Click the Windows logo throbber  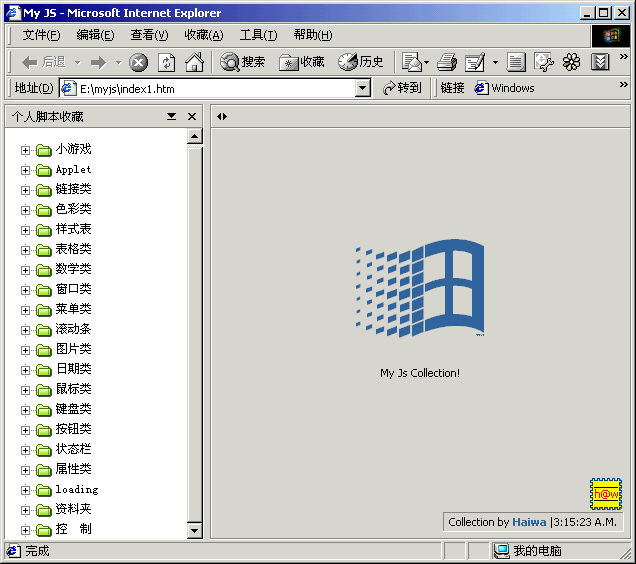[x=611, y=36]
